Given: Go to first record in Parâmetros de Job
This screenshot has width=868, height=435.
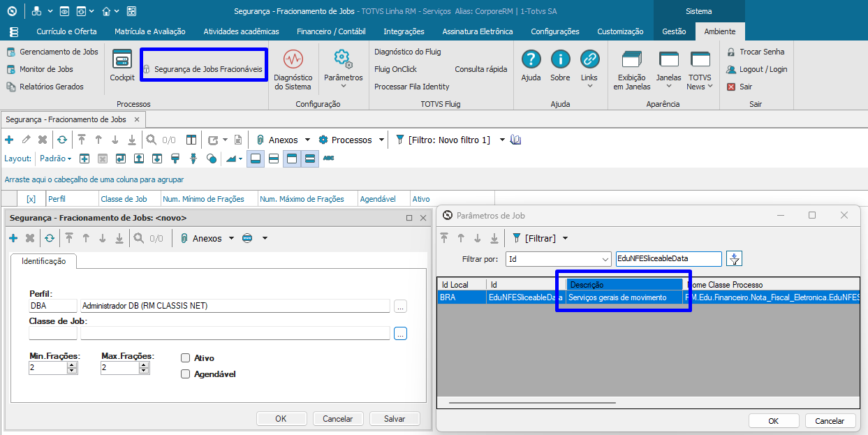Looking at the screenshot, I should [444, 238].
